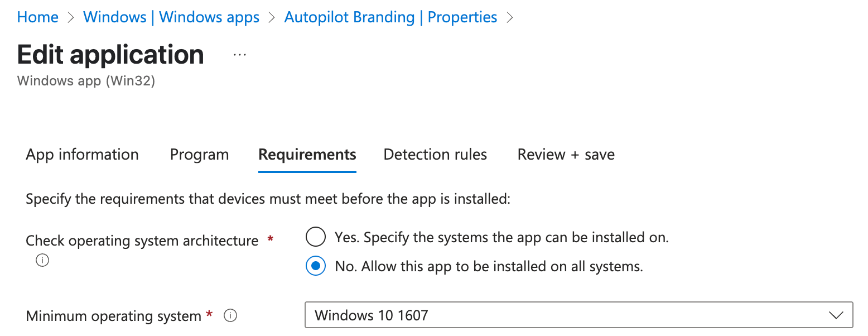Click chevron after Autopilot Branding Properties breadcrumb
Screen dimensions: 868x336
[x=509, y=18]
